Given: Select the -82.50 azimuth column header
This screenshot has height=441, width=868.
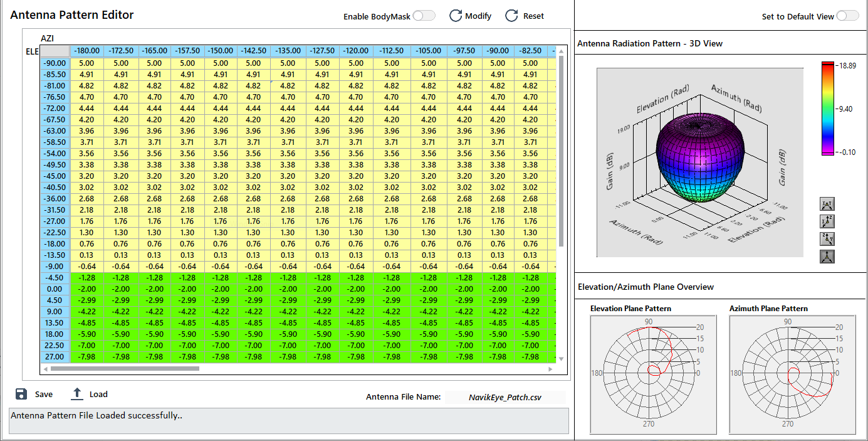Looking at the screenshot, I should coord(530,51).
